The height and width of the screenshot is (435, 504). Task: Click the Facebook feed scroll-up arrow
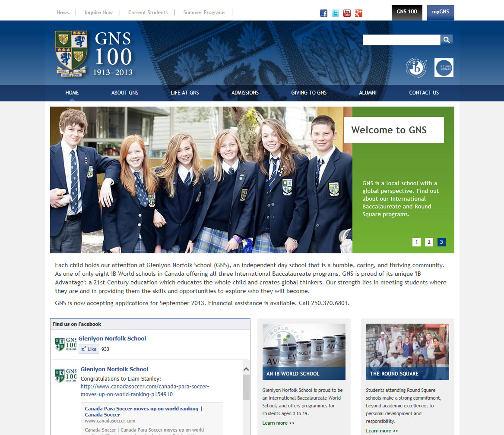tap(246, 369)
